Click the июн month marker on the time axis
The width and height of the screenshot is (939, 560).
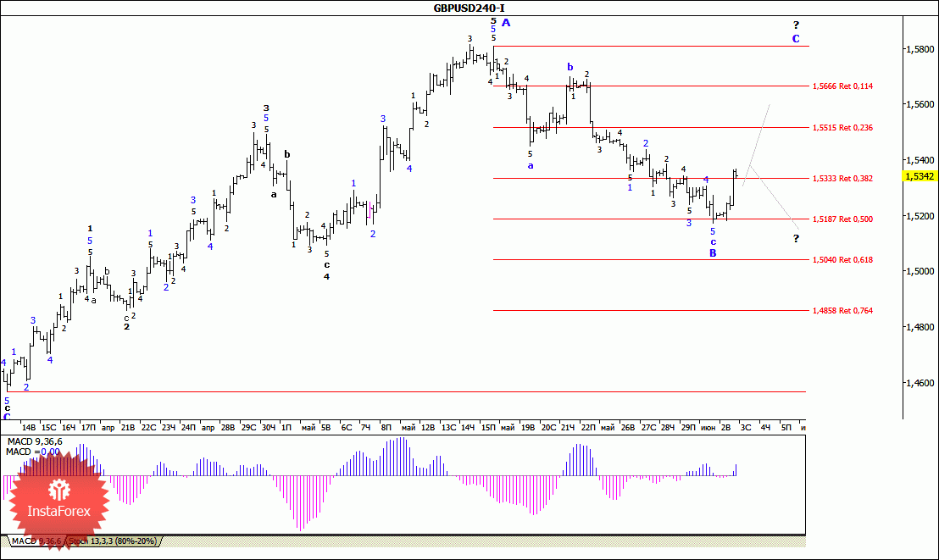coord(708,428)
